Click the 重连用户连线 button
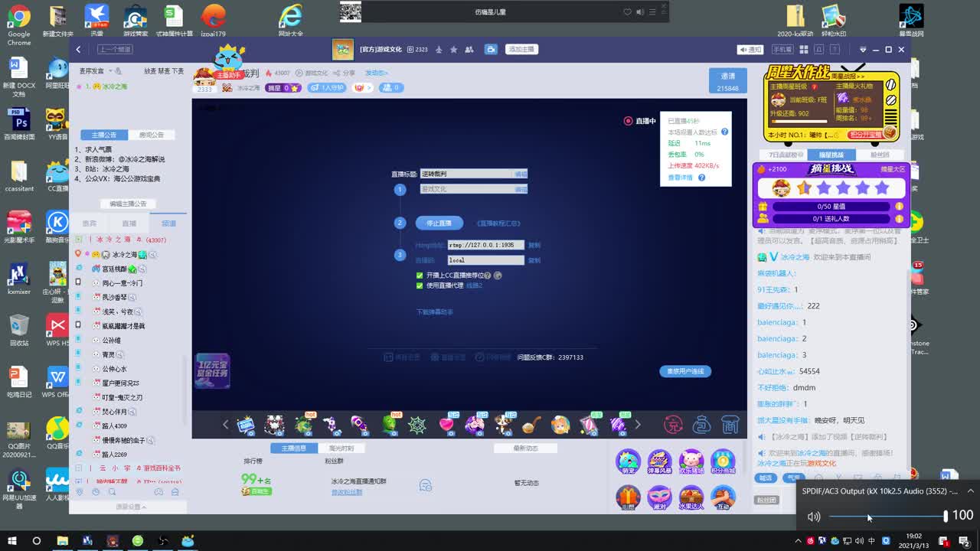The height and width of the screenshot is (551, 980). [685, 371]
